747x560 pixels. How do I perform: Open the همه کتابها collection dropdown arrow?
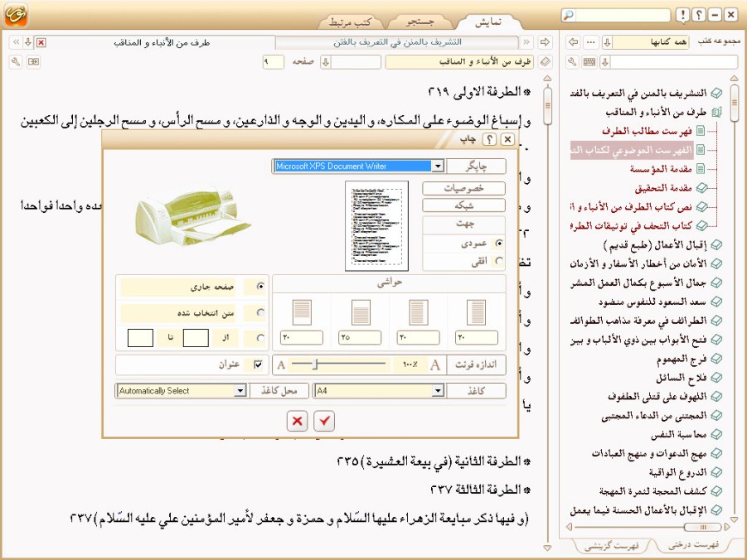[608, 42]
